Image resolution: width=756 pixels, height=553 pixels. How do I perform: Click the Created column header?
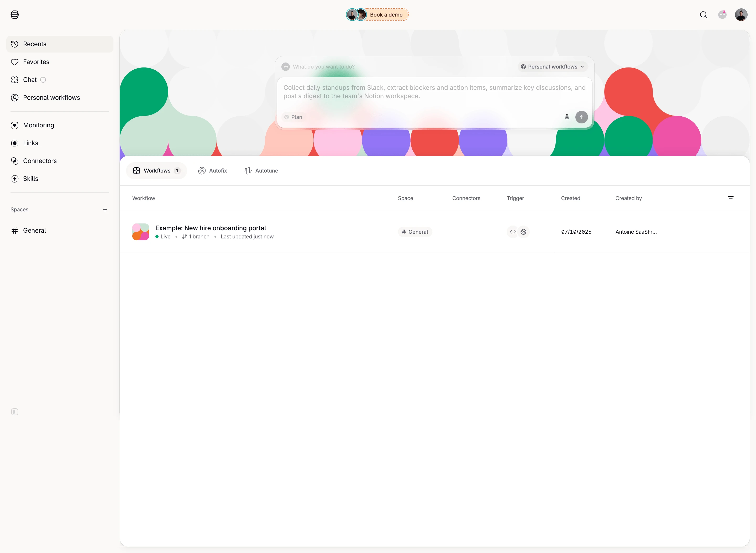coord(570,198)
